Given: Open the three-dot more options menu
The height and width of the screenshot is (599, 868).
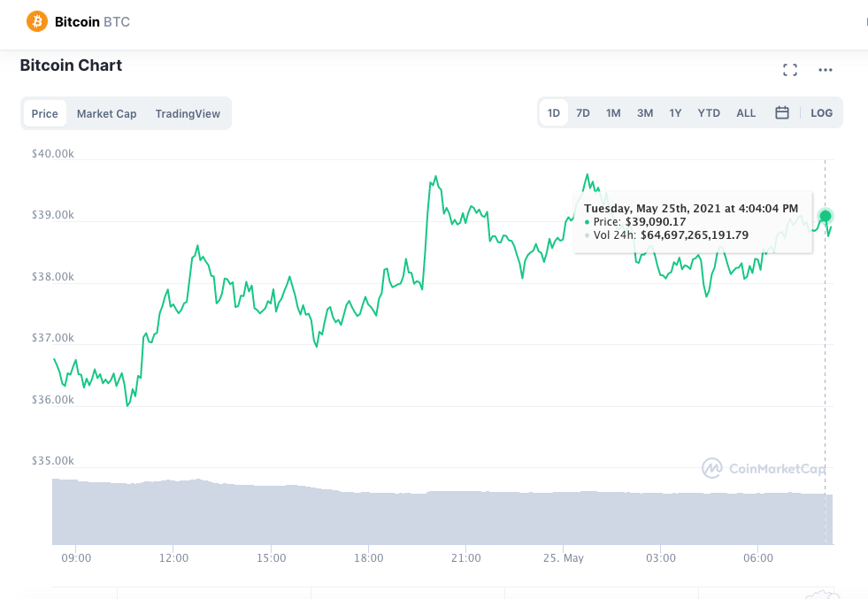Looking at the screenshot, I should (x=826, y=70).
